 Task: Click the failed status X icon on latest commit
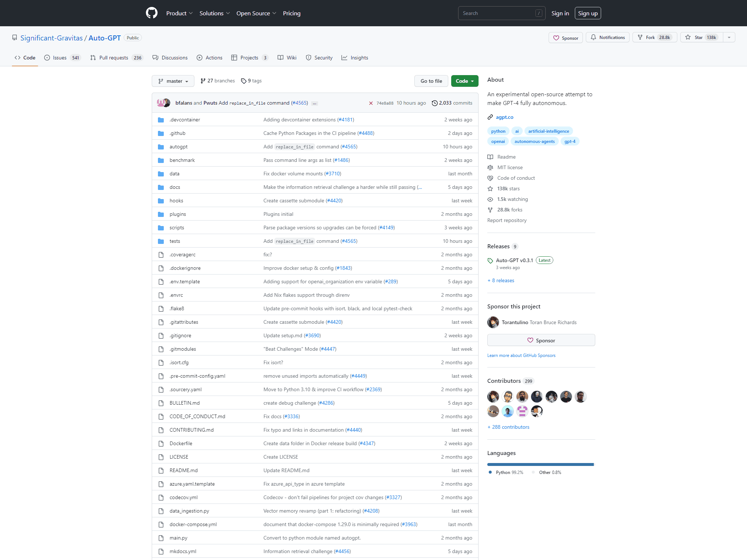pyautogui.click(x=371, y=103)
